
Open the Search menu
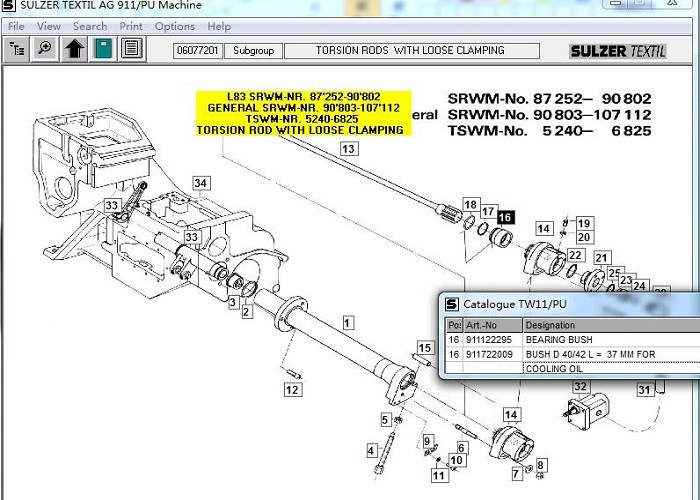pyautogui.click(x=90, y=26)
